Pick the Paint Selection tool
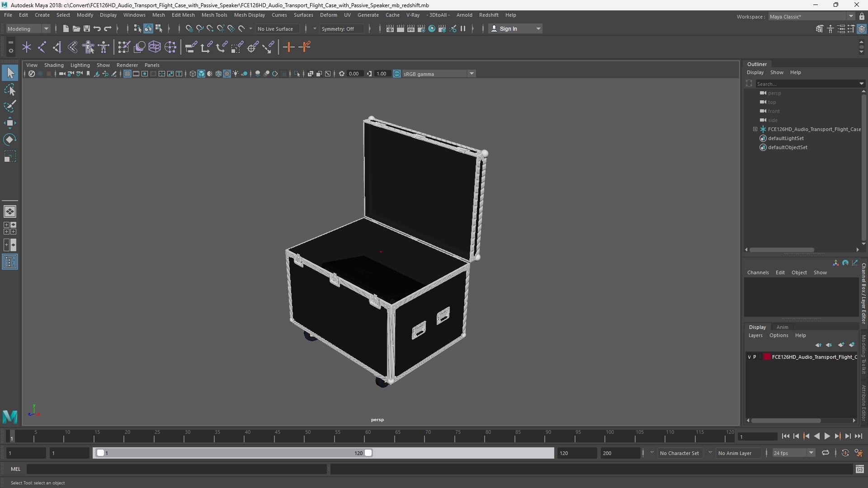Screen dimensions: 868x488 tap(10, 106)
